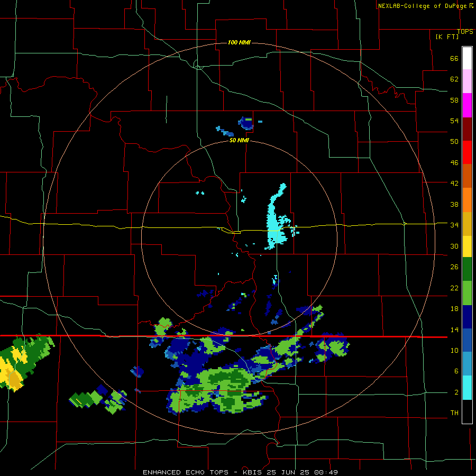Click the KBIS station identifier
This screenshot has width=476, height=476.
pyautogui.click(x=253, y=472)
